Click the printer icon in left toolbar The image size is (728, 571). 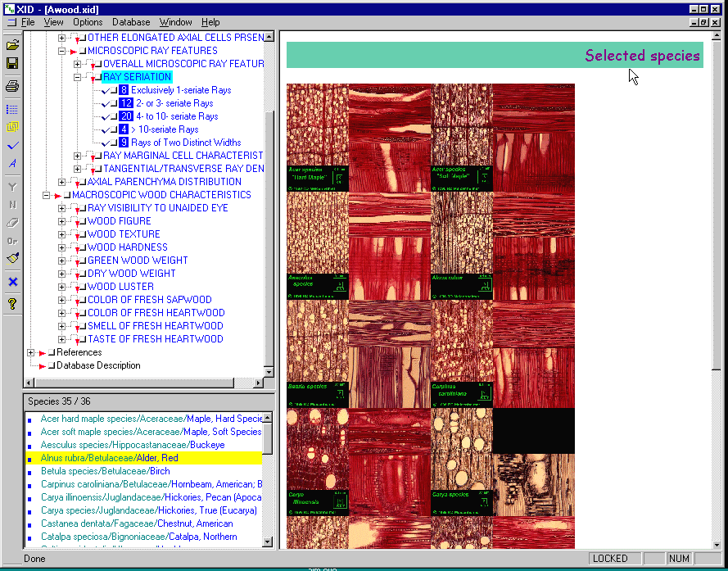(12, 86)
